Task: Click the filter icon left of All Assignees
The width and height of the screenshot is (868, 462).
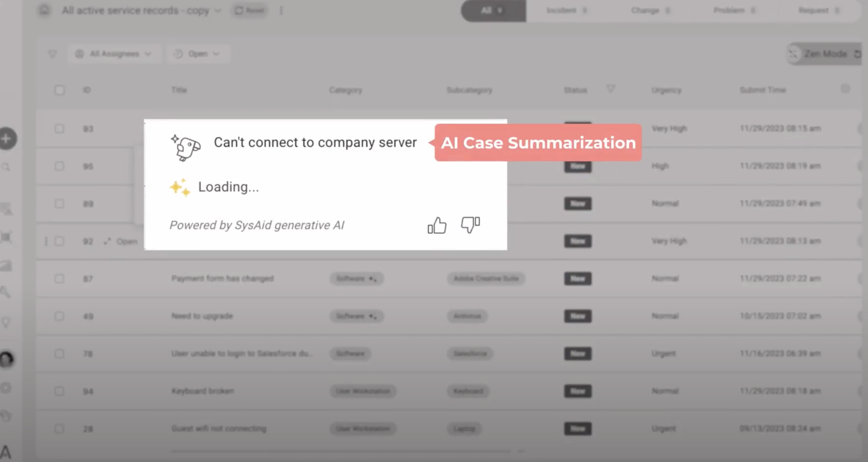Action: pyautogui.click(x=52, y=53)
